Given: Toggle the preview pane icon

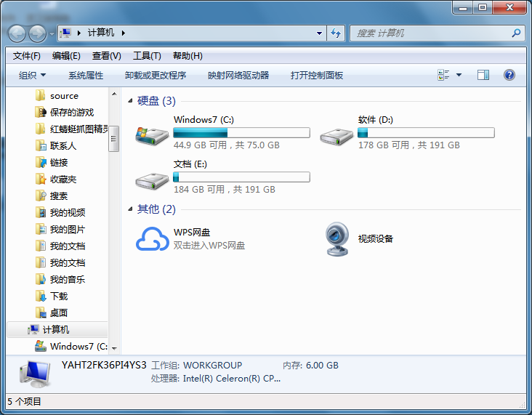Looking at the screenshot, I should [483, 75].
